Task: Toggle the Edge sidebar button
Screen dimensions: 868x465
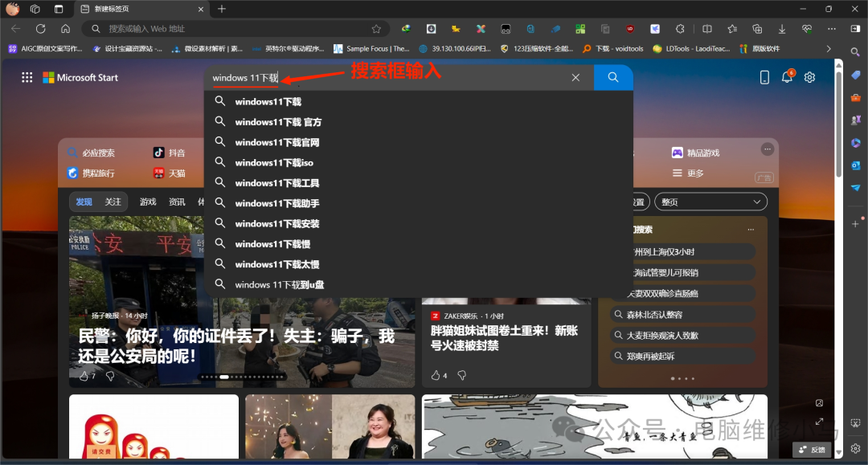Action: pos(855,29)
